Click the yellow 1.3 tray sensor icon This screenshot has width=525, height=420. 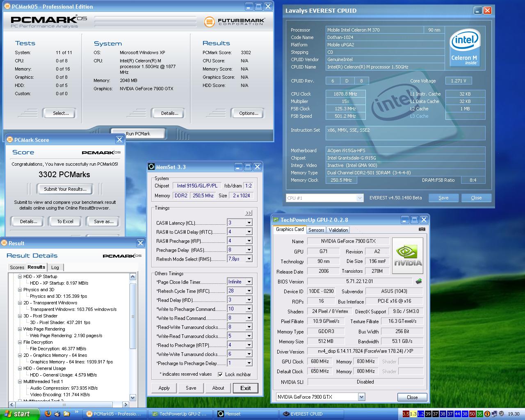coord(413,414)
